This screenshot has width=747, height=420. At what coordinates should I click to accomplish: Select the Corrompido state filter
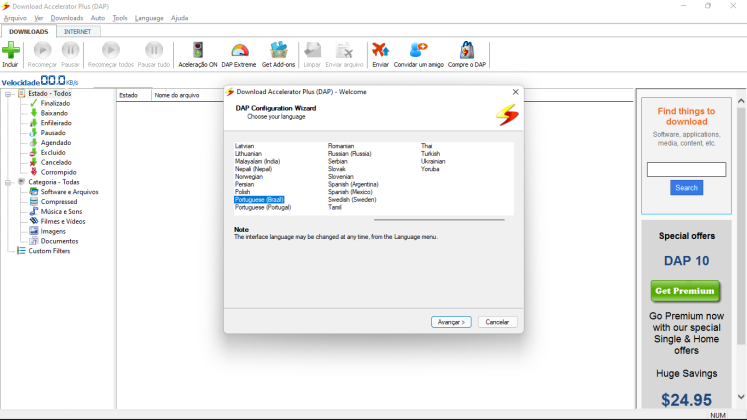[x=58, y=172]
